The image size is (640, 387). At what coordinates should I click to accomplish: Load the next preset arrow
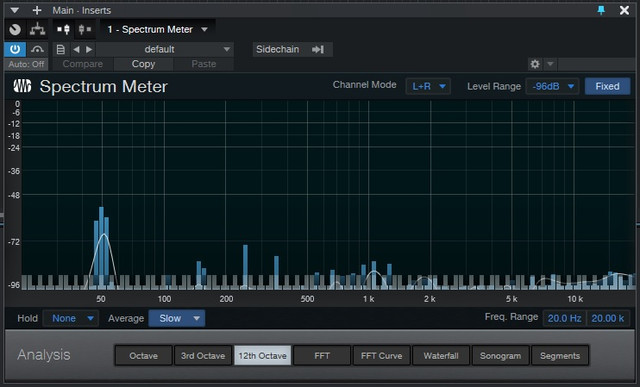click(89, 49)
